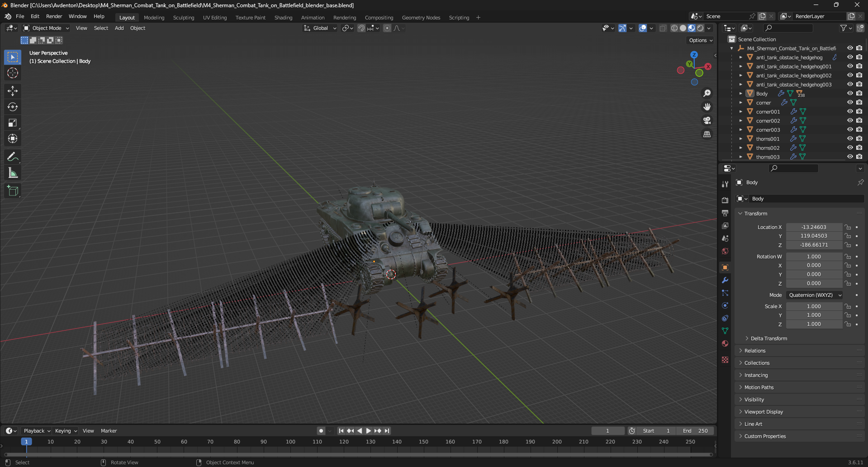The width and height of the screenshot is (868, 467).
Task: Open the Scene properties tab
Action: click(x=725, y=238)
